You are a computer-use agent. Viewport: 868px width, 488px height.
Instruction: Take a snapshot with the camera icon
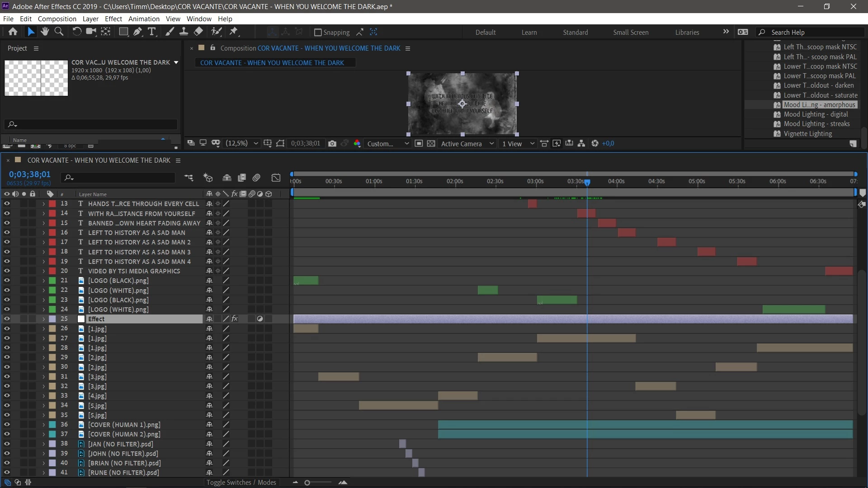(x=332, y=144)
